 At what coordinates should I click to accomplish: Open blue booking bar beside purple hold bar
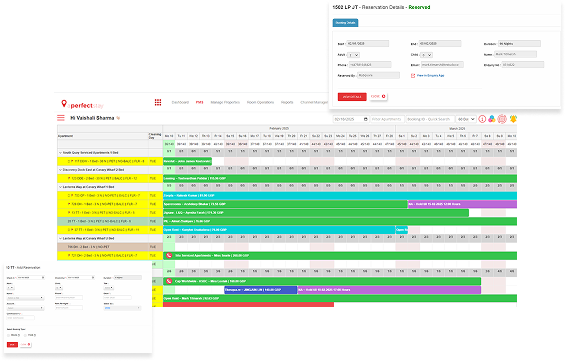[x=261, y=290]
